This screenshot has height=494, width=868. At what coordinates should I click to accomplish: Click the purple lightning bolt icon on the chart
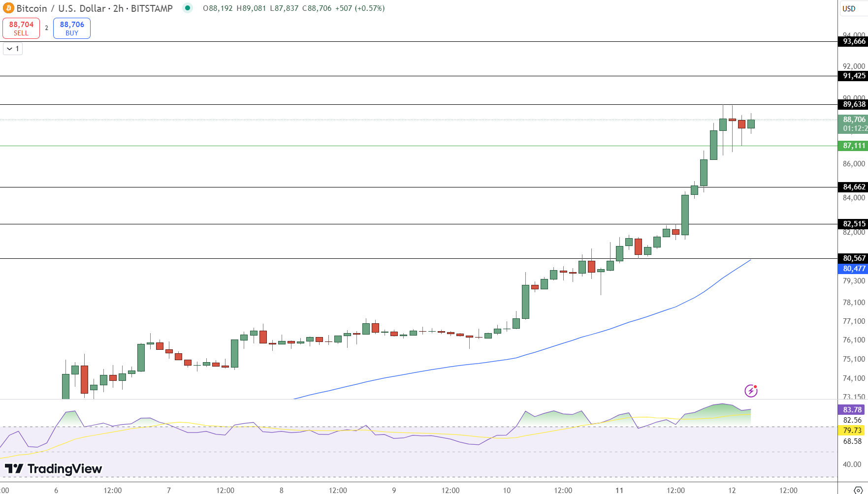click(x=750, y=390)
